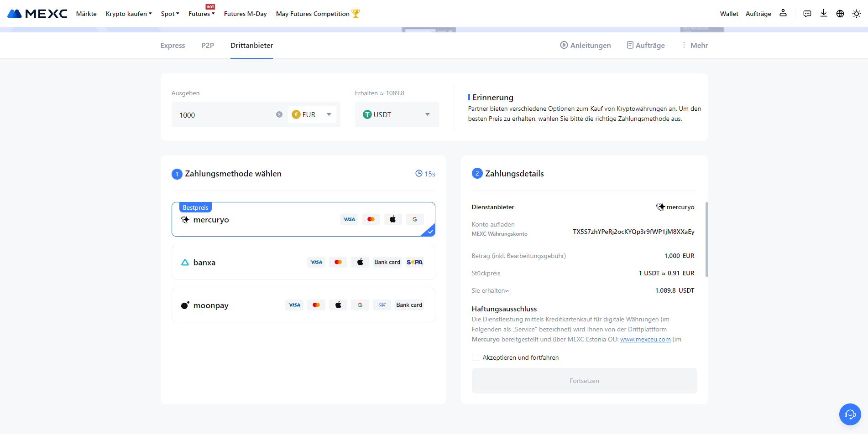Click mercuryo Mastercard payment icon
This screenshot has height=434, width=868.
[x=371, y=219]
